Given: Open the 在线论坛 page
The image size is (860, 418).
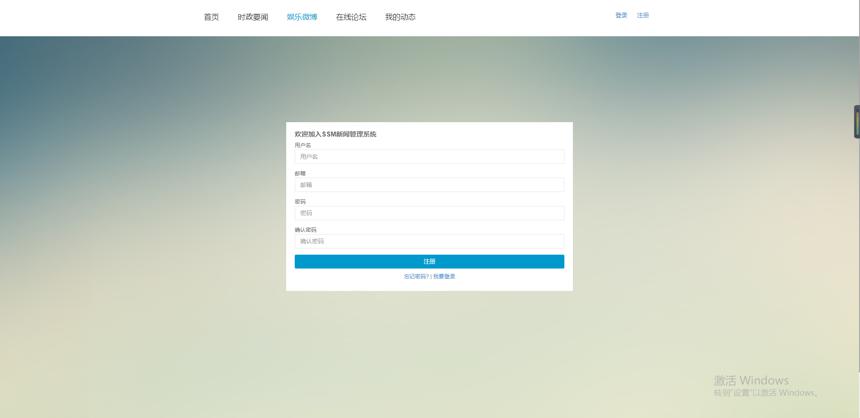Looking at the screenshot, I should (351, 17).
